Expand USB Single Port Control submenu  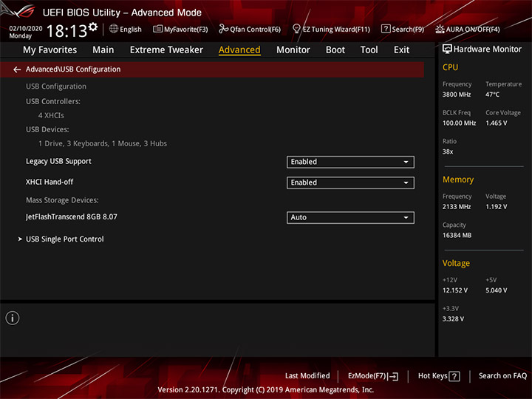[64, 239]
